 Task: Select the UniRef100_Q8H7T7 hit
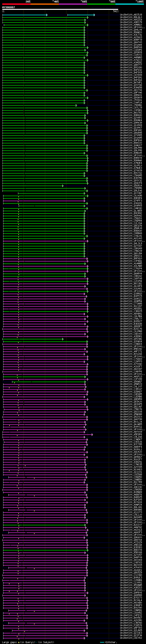tap(131, 65)
